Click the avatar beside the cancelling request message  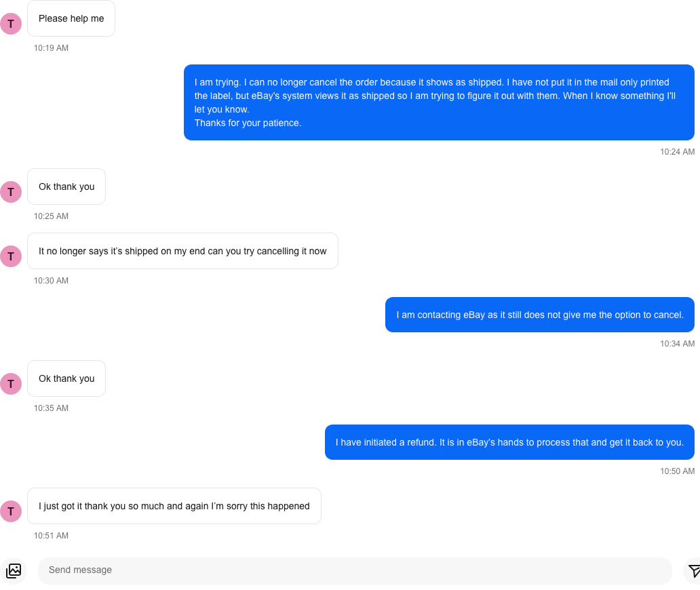[11, 256]
